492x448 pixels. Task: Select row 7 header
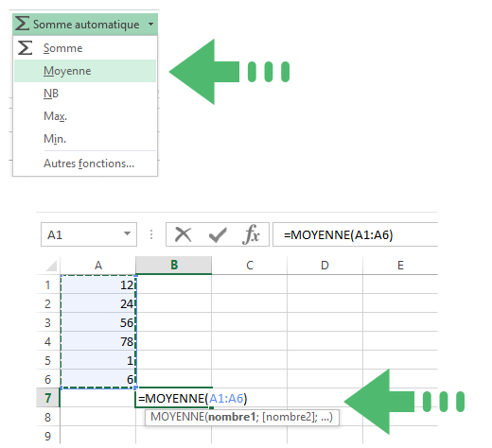point(48,398)
